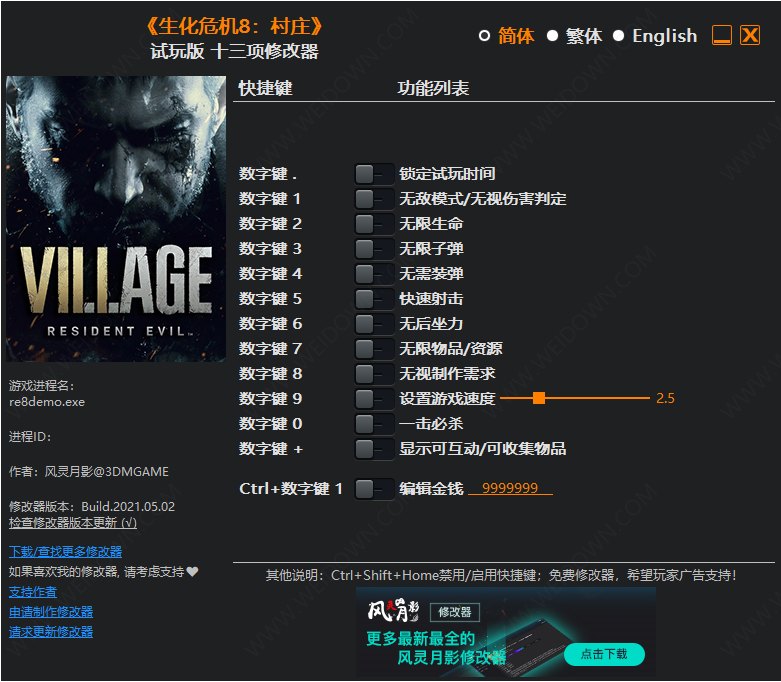Click hotkey label 数字键 0
Image resolution: width=781 pixels, height=682 pixels.
(270, 424)
